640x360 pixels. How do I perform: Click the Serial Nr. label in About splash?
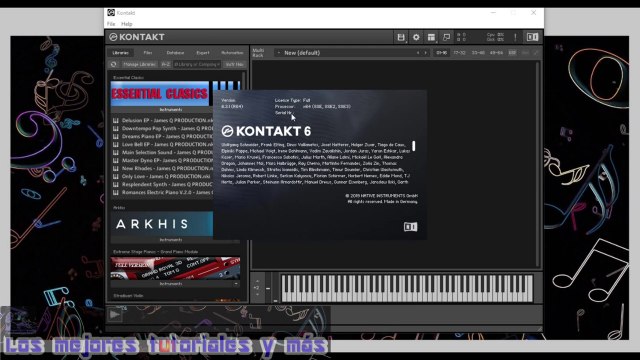[283, 113]
